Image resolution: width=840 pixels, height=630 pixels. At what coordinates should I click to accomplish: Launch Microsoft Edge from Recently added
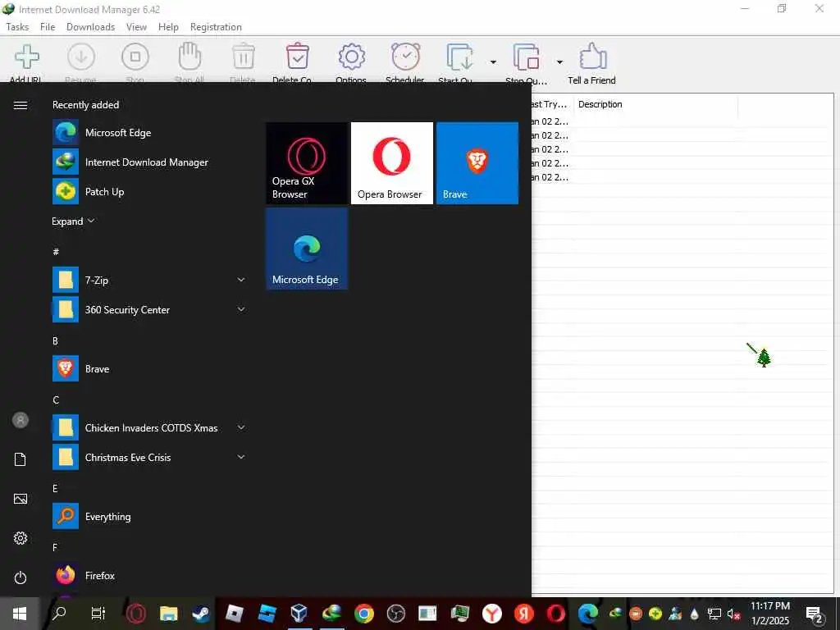149,132
